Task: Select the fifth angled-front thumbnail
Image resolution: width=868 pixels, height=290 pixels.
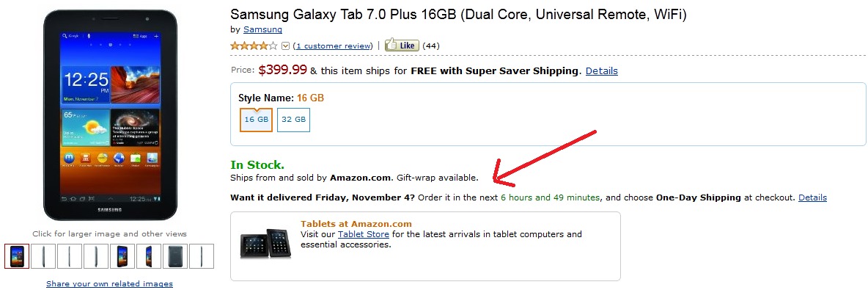Action: [x=122, y=256]
